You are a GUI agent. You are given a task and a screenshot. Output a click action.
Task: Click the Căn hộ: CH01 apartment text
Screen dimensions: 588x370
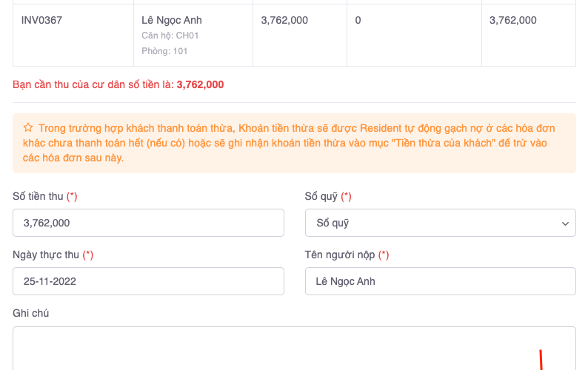[170, 36]
